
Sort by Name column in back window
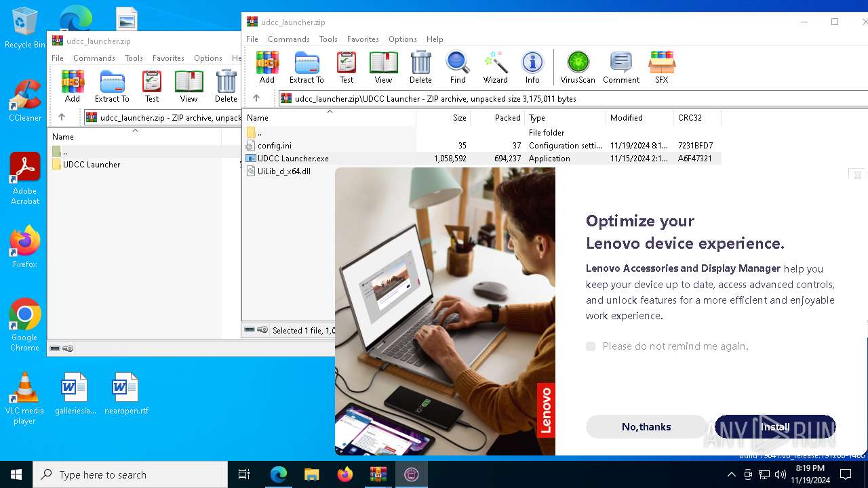[x=134, y=136]
